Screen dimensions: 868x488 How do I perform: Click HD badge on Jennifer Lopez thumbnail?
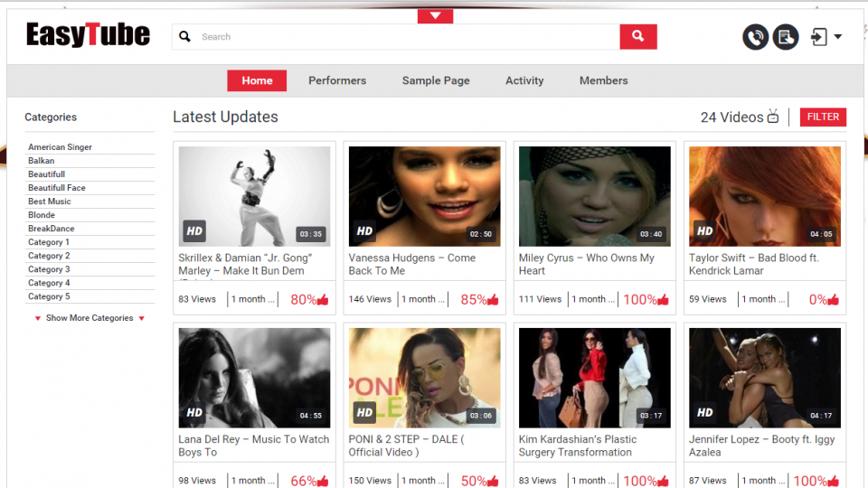coord(704,412)
